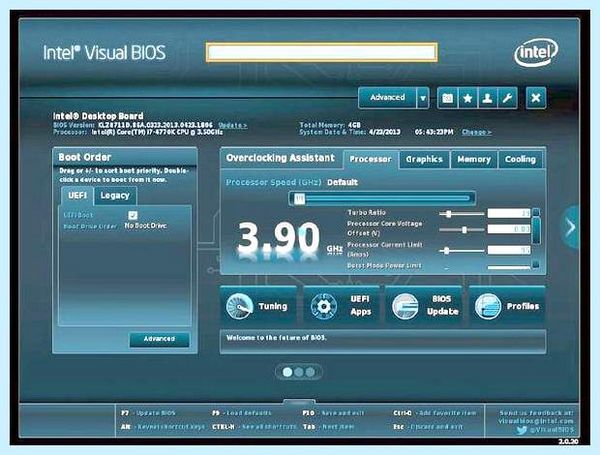Open the Tuning gauge tile

[259, 306]
